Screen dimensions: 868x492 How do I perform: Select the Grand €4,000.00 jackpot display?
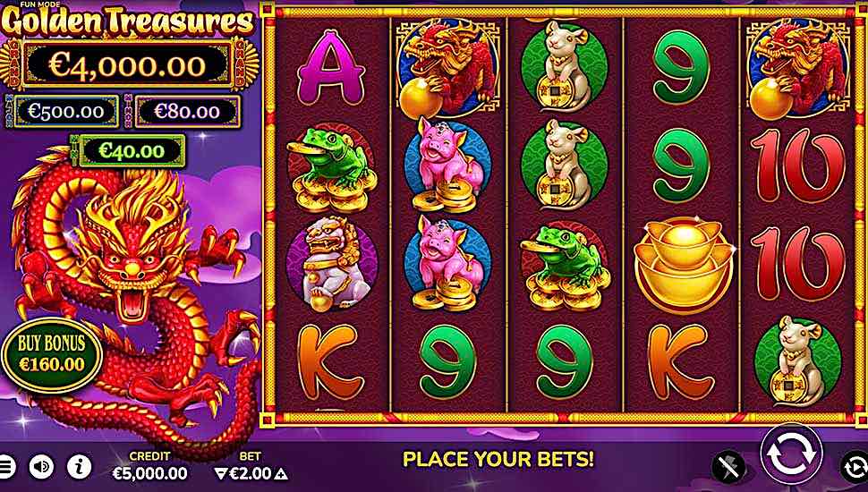129,64
